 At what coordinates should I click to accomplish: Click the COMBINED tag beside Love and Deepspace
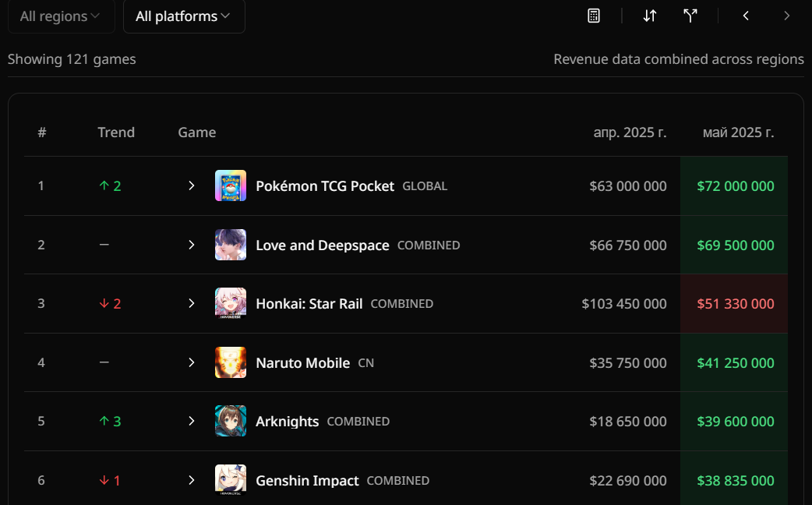429,245
